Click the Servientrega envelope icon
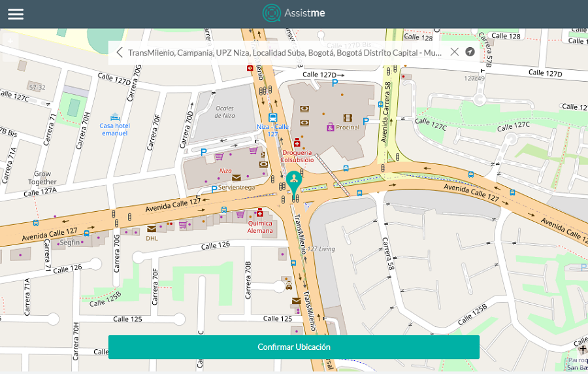Screen dimensions: 588x374 point(237,178)
